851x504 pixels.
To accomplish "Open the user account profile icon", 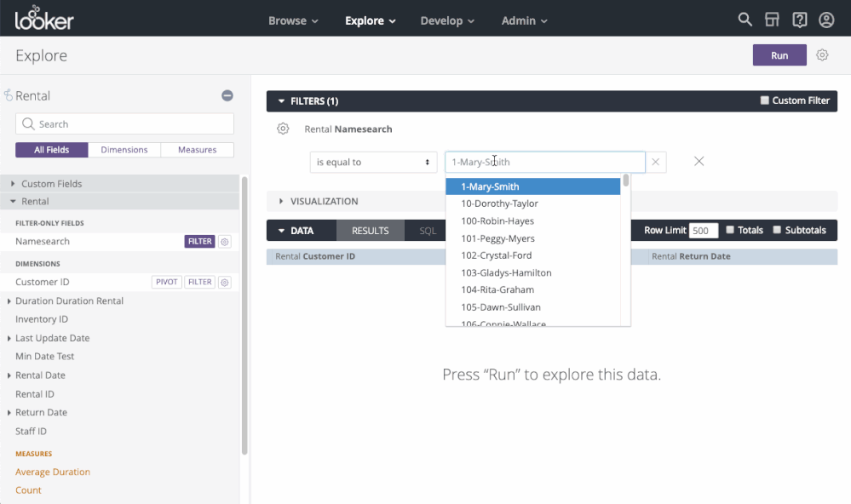I will [826, 20].
